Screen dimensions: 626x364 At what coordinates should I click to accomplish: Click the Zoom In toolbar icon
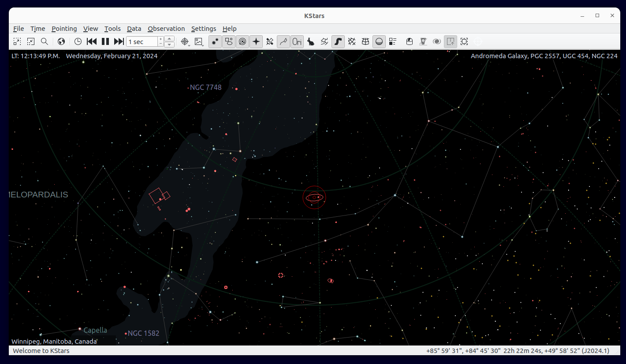(x=17, y=41)
